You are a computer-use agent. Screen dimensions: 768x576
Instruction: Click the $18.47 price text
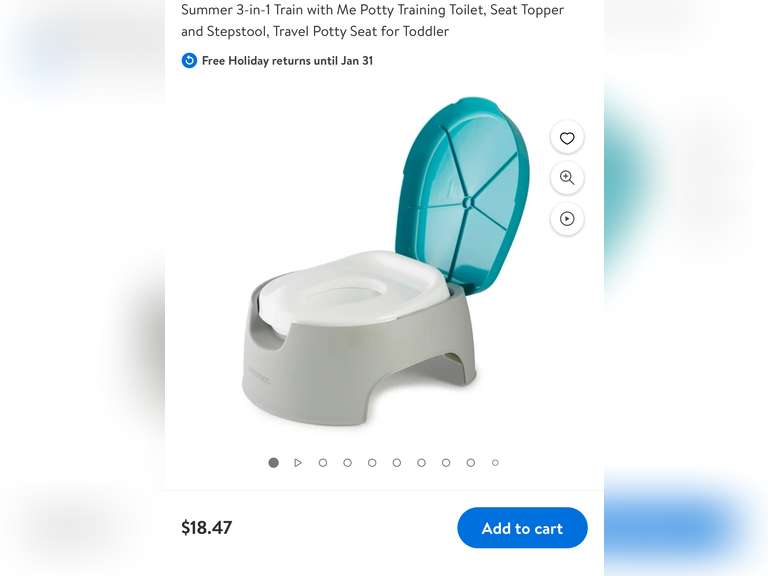[x=207, y=528]
